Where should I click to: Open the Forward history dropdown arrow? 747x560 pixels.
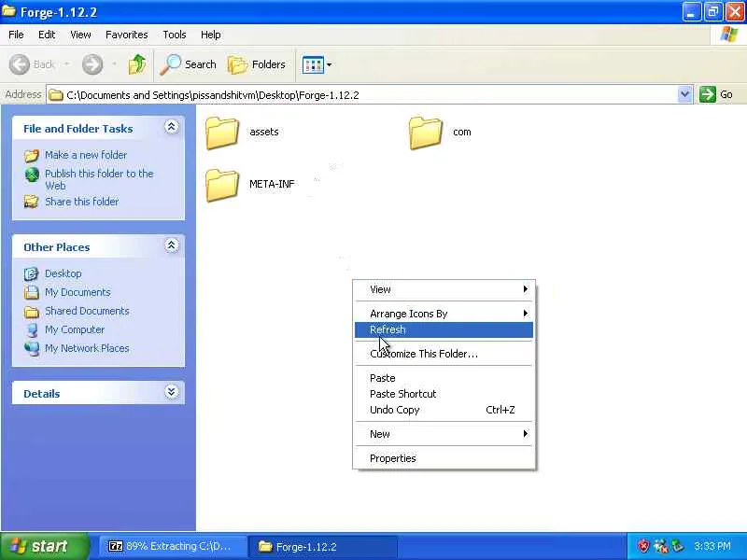click(114, 64)
